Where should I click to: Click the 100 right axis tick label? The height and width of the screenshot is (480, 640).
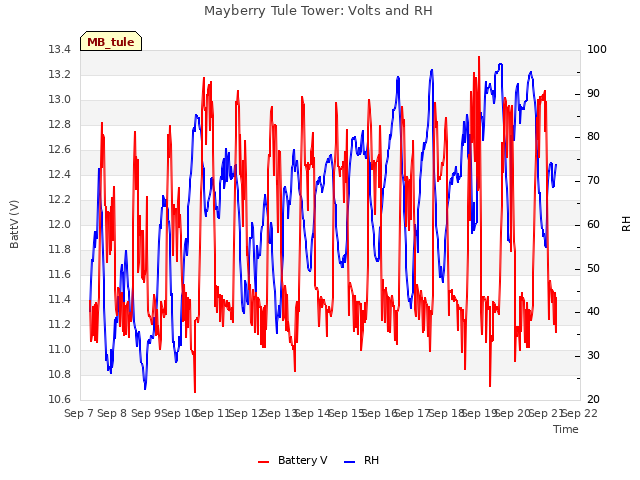click(x=597, y=50)
